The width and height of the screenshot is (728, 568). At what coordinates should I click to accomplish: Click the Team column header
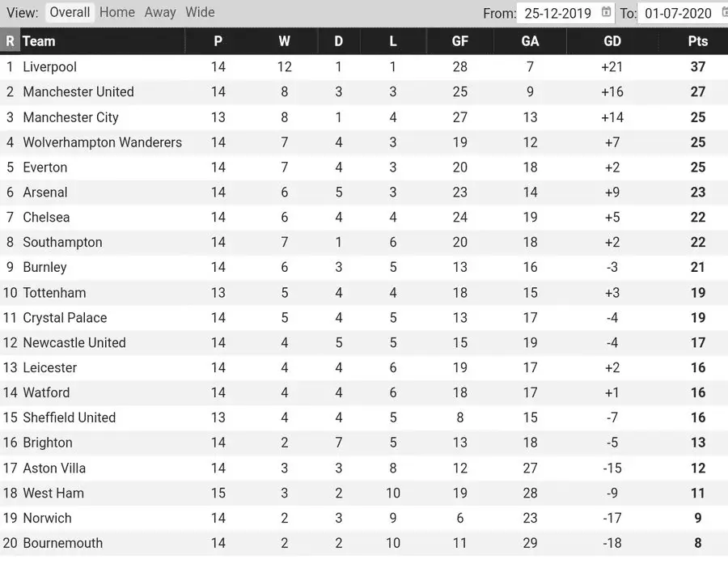click(x=39, y=41)
